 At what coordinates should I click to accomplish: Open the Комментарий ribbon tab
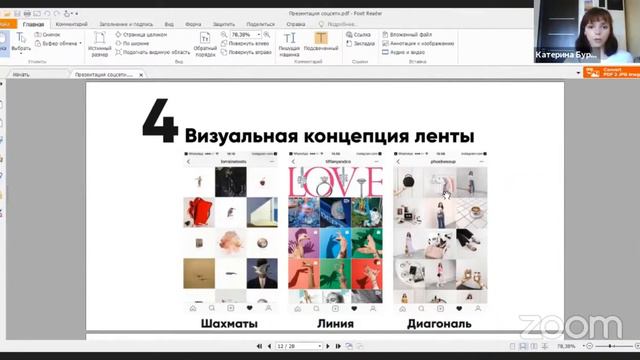pyautogui.click(x=71, y=24)
